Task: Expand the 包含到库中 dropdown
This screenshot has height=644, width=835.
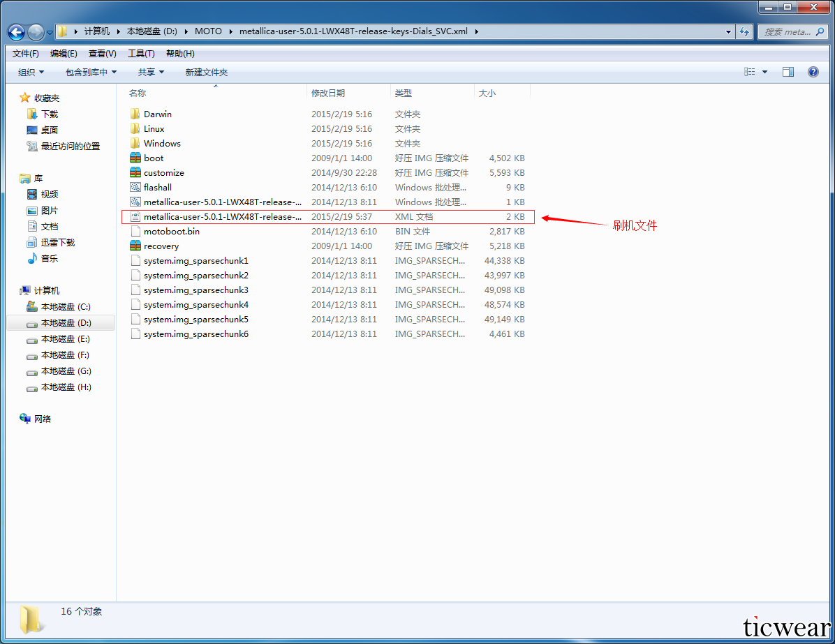Action: tap(91, 73)
